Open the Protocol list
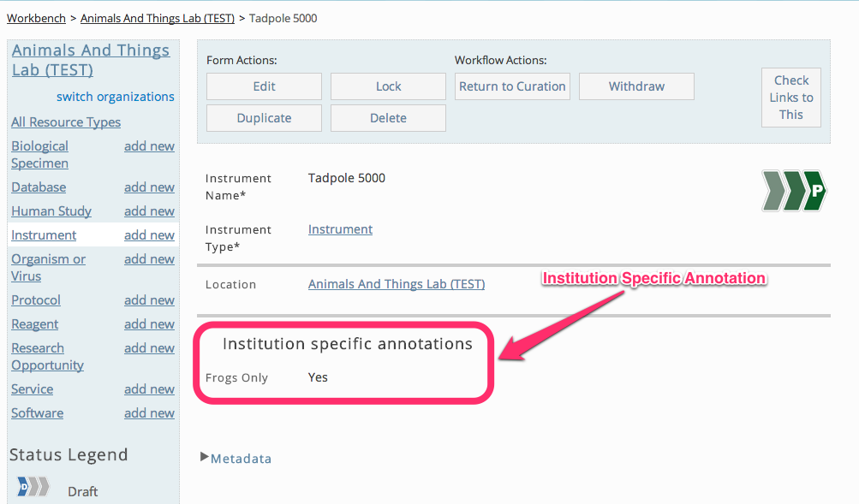The width and height of the screenshot is (859, 504). point(36,300)
